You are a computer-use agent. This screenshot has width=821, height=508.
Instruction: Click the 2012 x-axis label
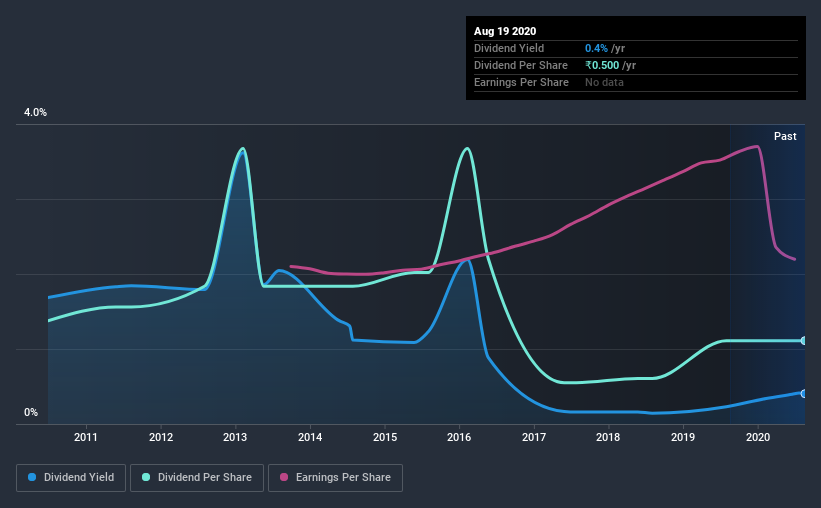click(161, 437)
